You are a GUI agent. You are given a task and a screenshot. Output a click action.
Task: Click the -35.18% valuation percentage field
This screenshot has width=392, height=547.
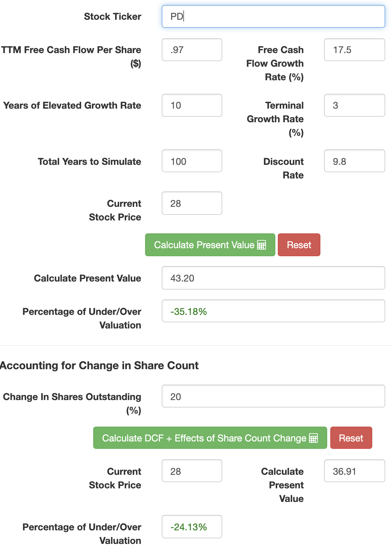pyautogui.click(x=273, y=311)
